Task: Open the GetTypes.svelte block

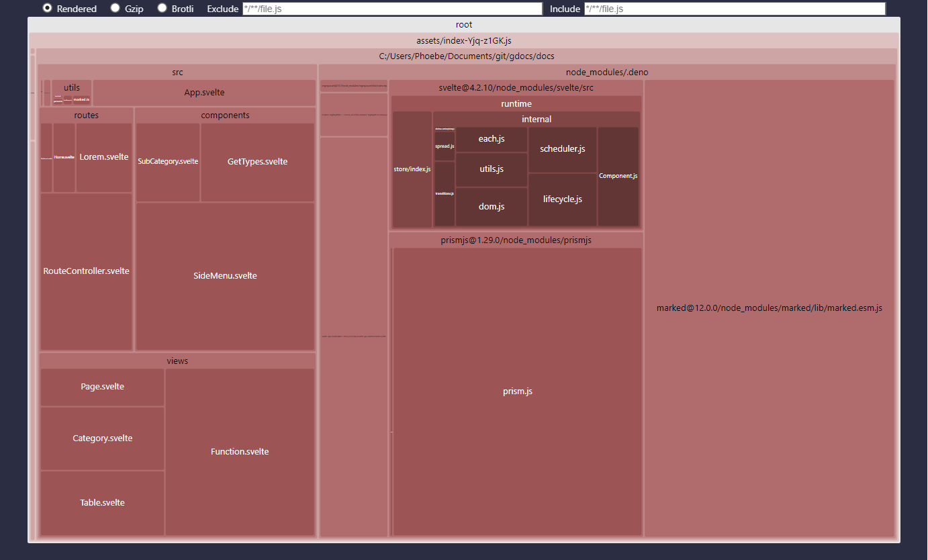Action: click(x=257, y=162)
